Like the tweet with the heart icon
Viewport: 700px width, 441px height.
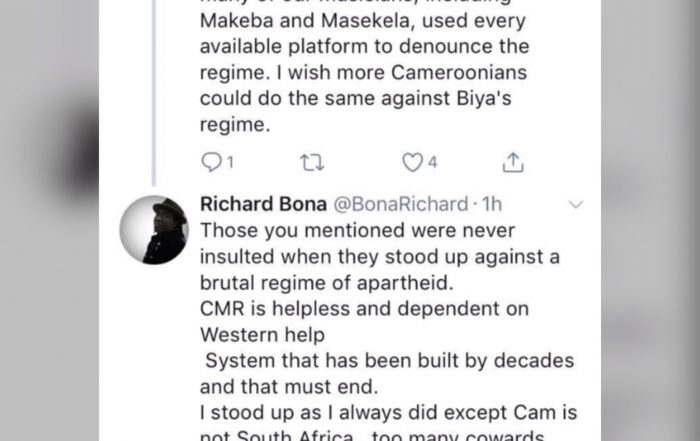pyautogui.click(x=412, y=162)
